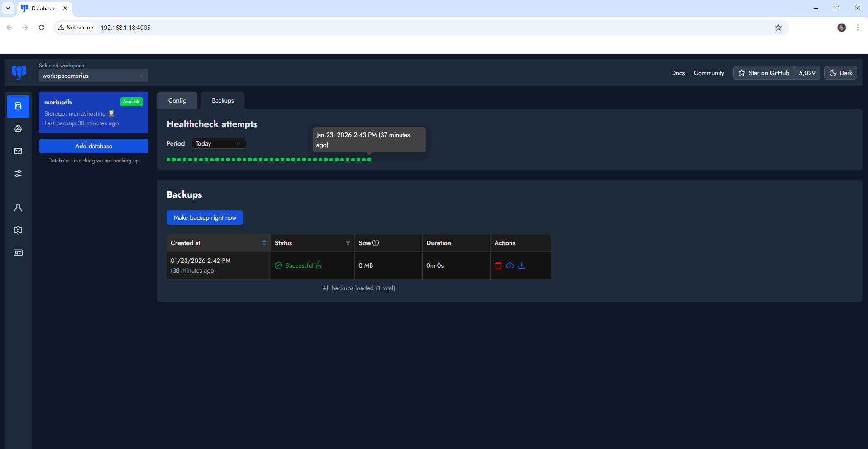Open the filters sliders sidebar icon
868x449 pixels.
pos(18,174)
